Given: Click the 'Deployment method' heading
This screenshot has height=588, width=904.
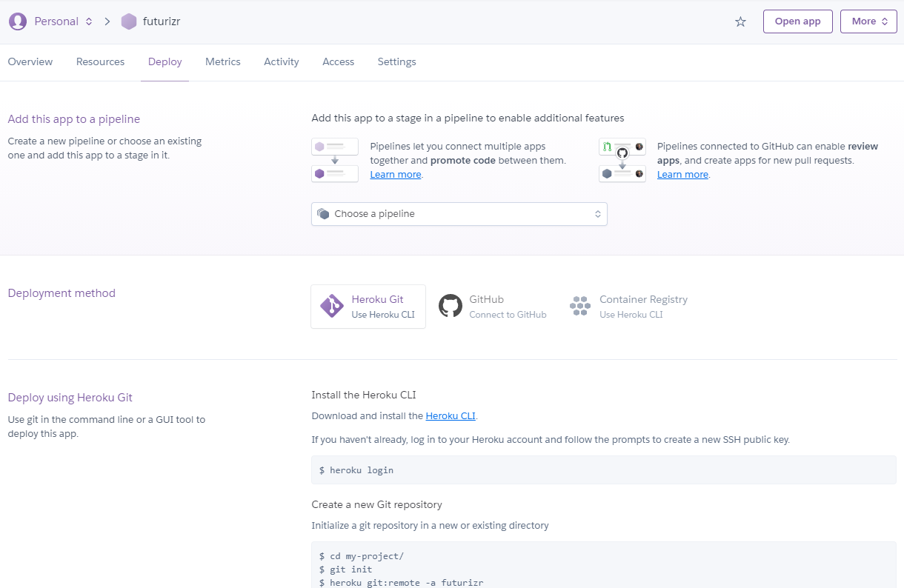Looking at the screenshot, I should 62,293.
